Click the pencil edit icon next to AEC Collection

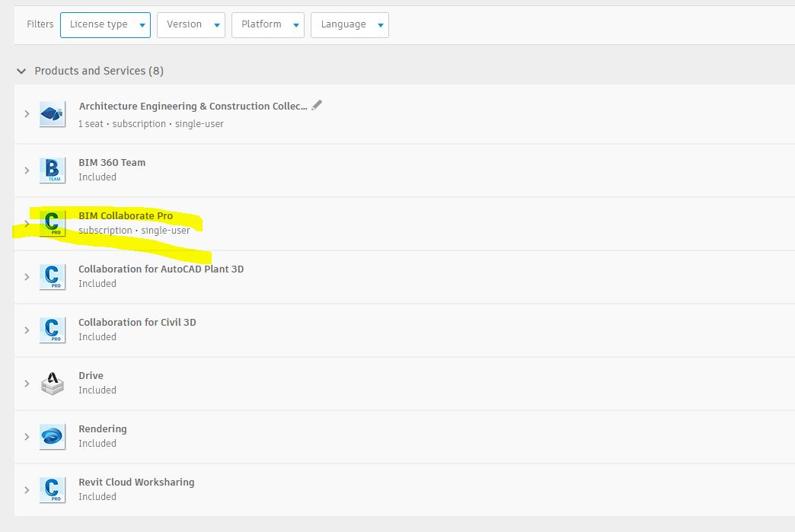coord(318,106)
